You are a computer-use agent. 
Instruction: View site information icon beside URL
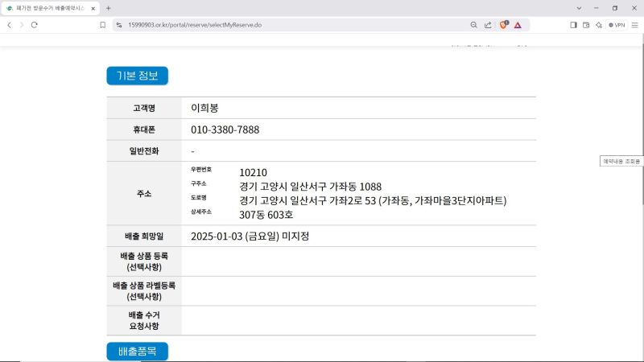[119, 25]
